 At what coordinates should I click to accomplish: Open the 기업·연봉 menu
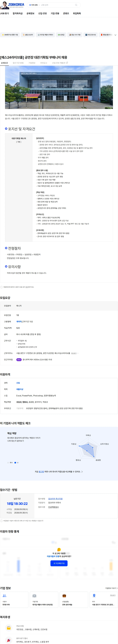[x=55, y=13]
